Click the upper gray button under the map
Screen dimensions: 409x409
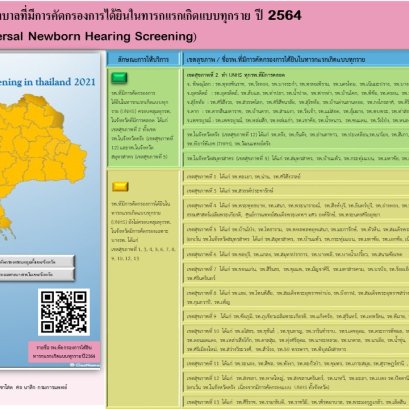[37, 262]
